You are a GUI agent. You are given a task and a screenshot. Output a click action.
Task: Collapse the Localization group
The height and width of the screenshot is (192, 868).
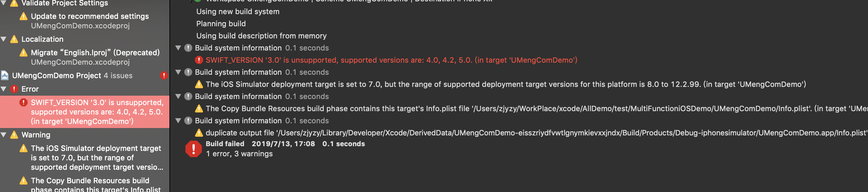(4, 39)
